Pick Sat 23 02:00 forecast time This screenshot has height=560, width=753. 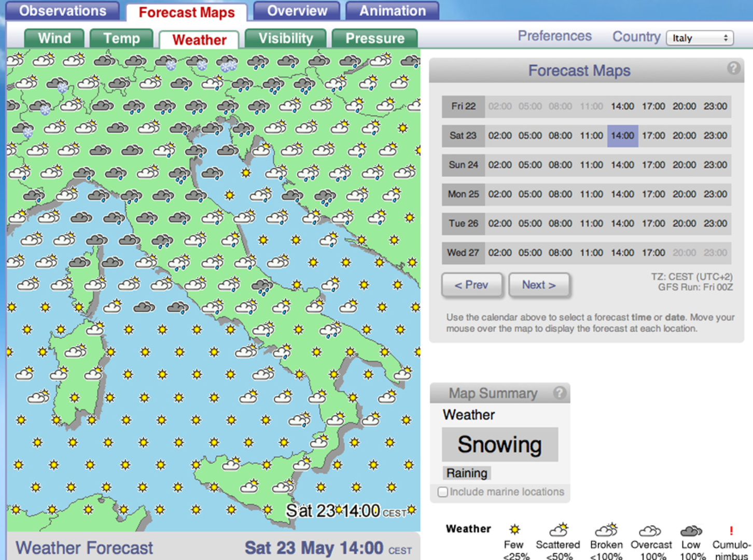[500, 136]
